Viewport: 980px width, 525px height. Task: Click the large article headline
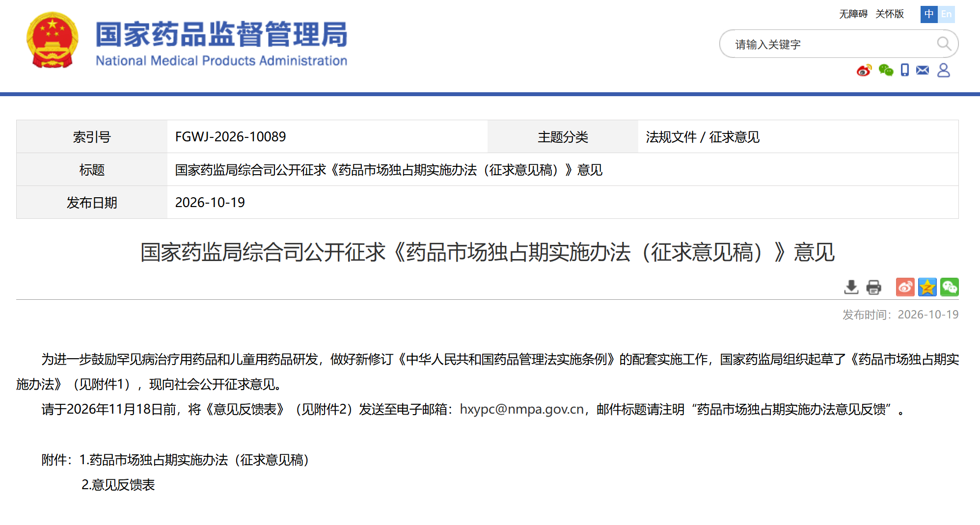pyautogui.click(x=488, y=252)
